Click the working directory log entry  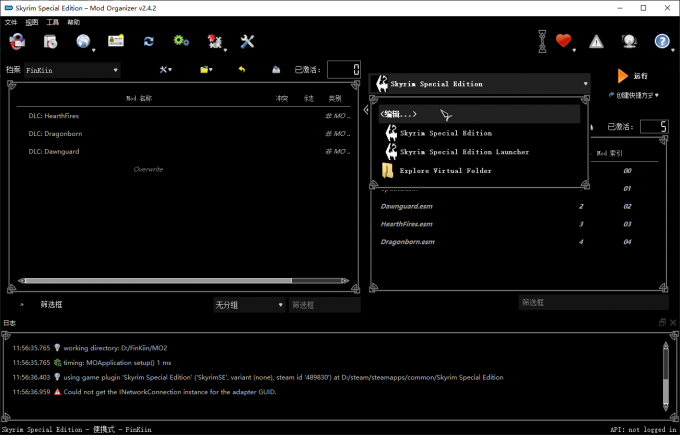(115, 348)
